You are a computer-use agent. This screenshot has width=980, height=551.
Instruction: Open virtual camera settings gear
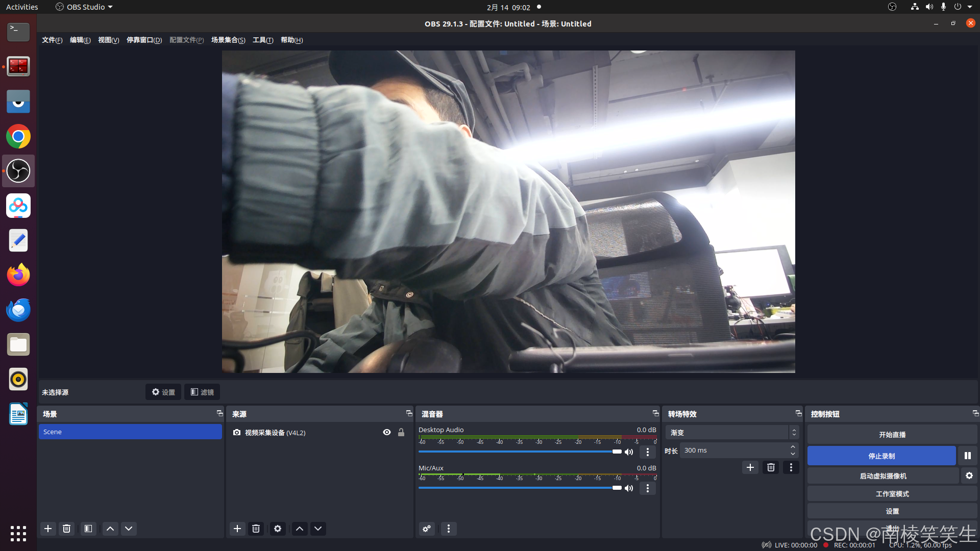click(x=969, y=475)
